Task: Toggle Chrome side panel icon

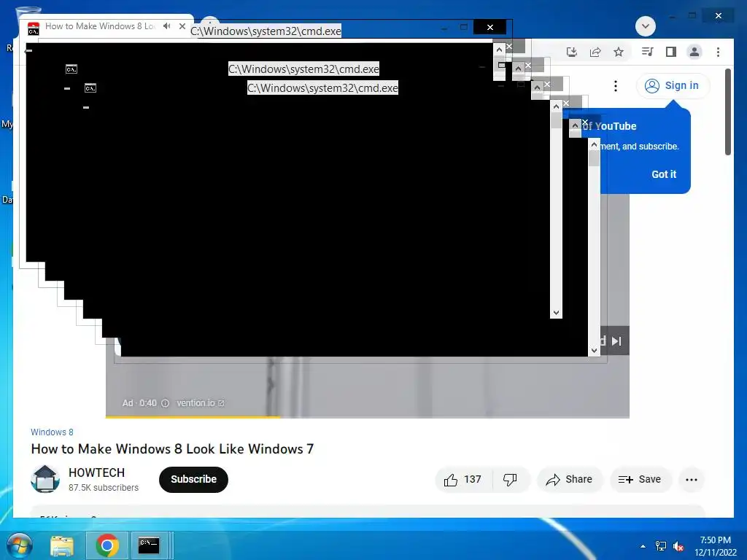Action: 671,52
